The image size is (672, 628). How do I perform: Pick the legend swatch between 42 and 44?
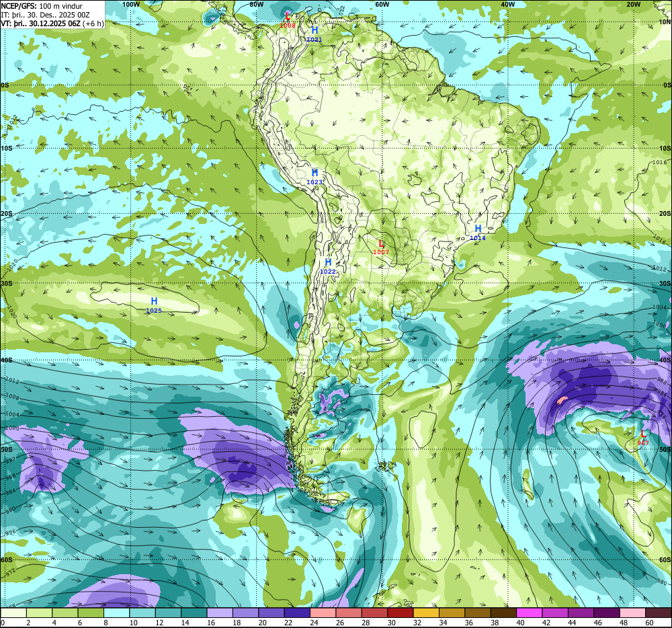click(x=556, y=613)
